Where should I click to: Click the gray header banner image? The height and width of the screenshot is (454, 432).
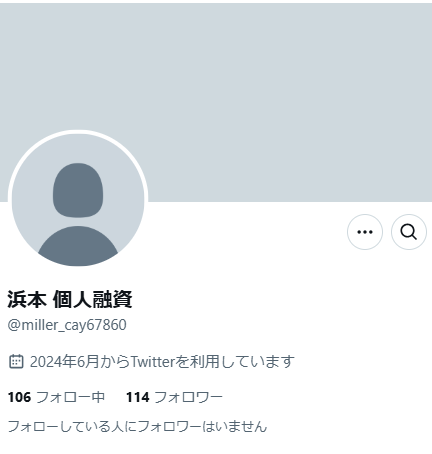pos(216,102)
